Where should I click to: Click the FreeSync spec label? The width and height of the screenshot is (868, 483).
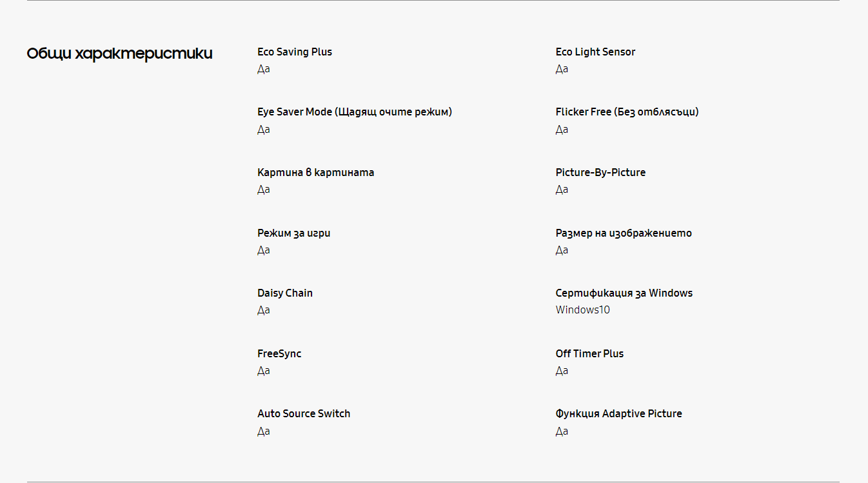click(x=279, y=354)
